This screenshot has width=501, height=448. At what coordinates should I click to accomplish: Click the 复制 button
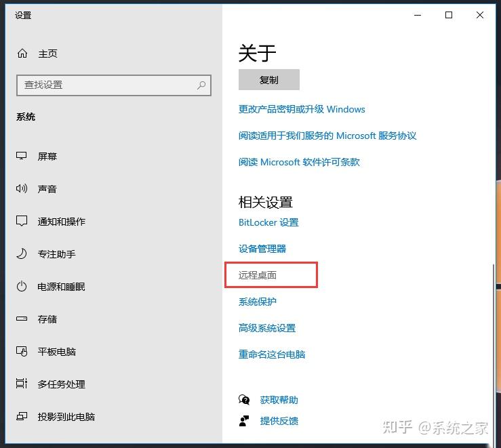269,80
